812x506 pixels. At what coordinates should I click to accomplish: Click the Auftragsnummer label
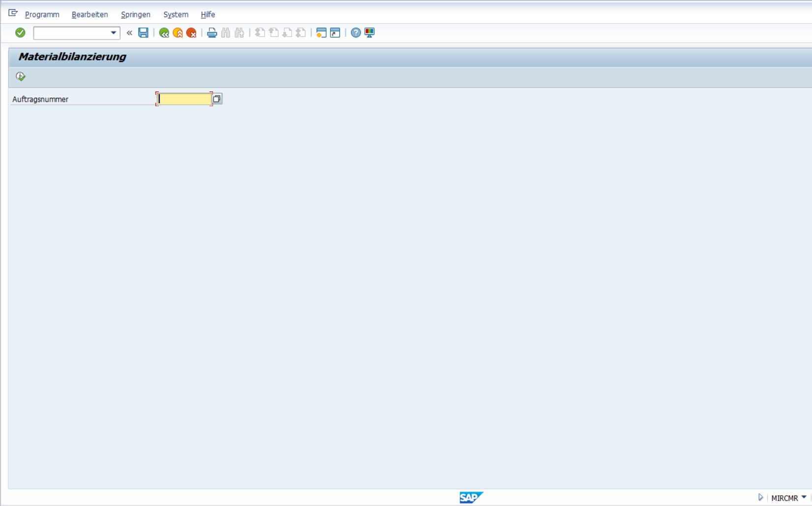[40, 99]
